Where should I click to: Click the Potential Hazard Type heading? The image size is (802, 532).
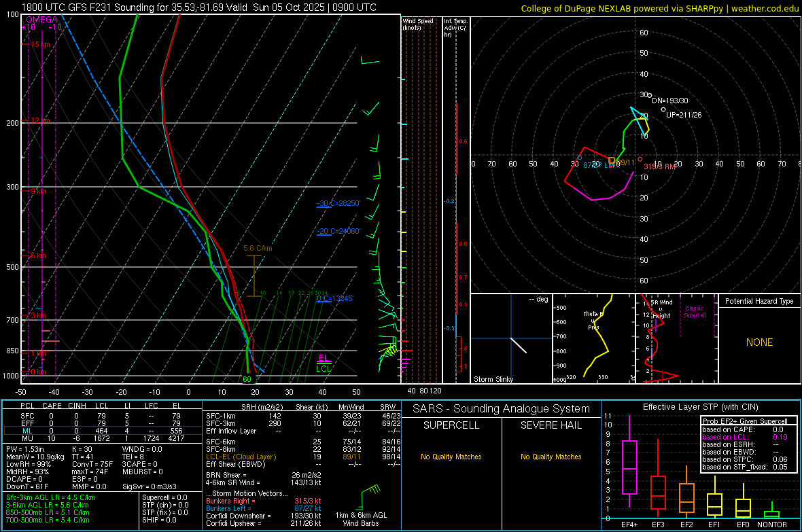pos(759,301)
